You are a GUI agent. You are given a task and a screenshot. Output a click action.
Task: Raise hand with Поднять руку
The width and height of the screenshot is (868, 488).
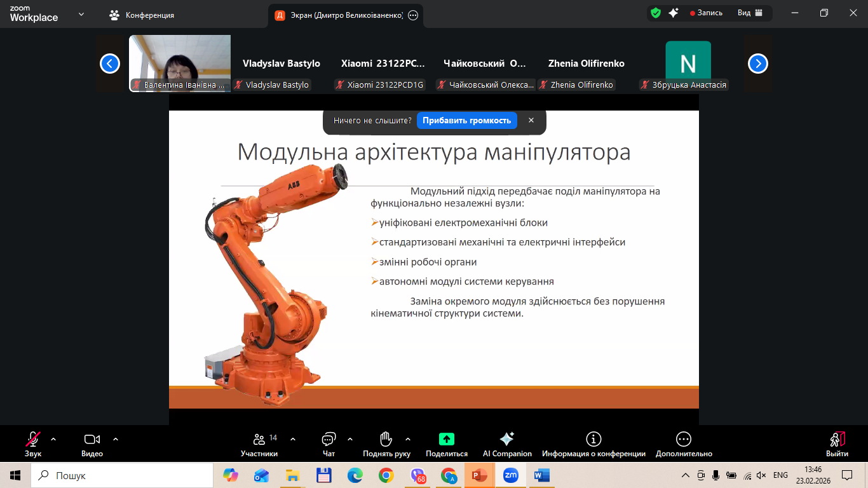tap(386, 444)
